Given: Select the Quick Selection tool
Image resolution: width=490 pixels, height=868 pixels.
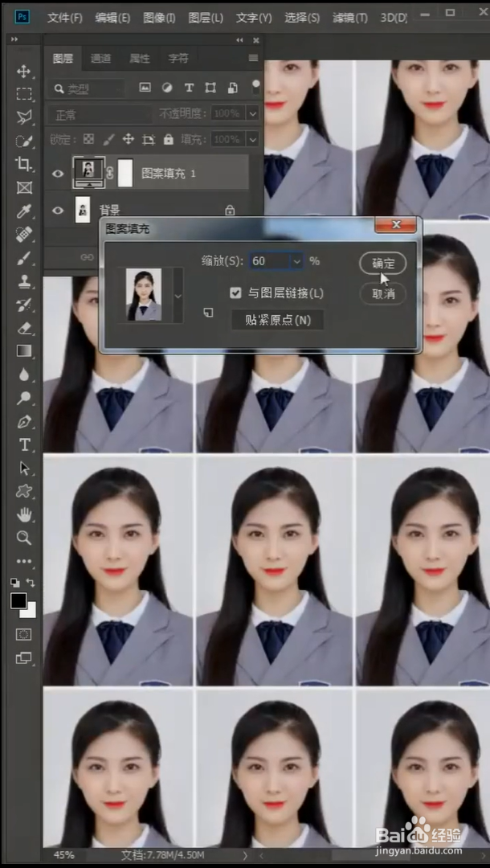Looking at the screenshot, I should click(x=24, y=141).
